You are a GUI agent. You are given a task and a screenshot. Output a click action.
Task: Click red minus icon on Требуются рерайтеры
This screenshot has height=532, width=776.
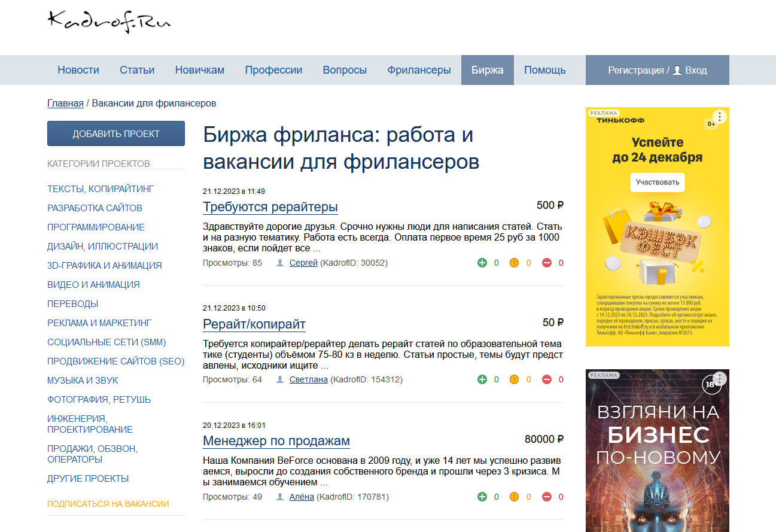click(547, 263)
